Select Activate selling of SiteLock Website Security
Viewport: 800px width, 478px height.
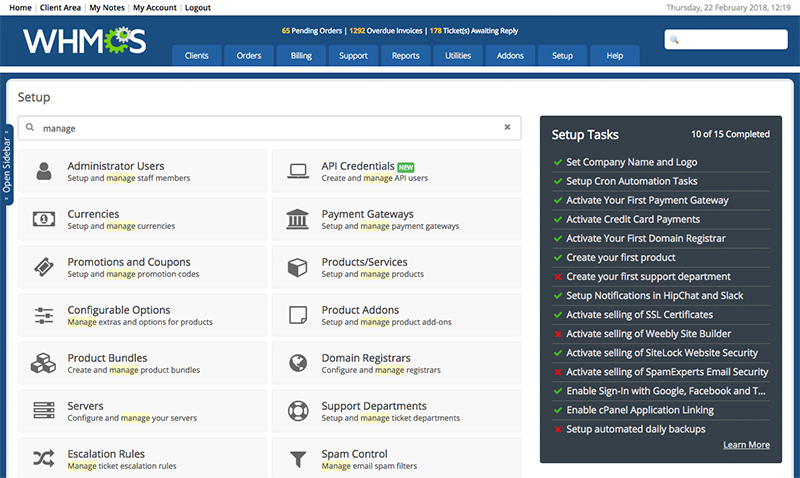662,353
